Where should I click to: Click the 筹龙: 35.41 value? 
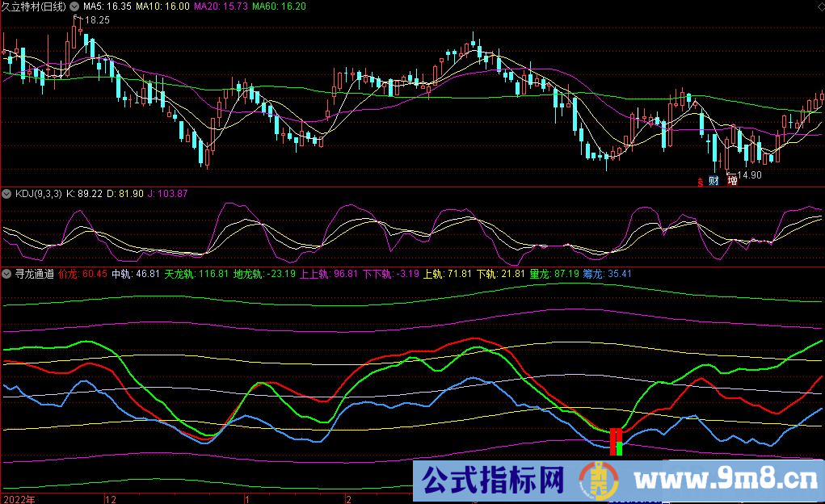tap(607, 274)
